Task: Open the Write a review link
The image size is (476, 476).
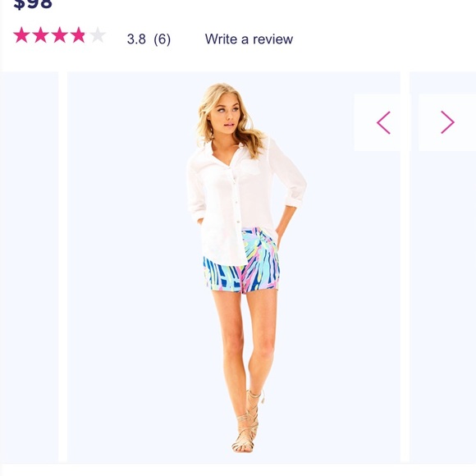Action: pyautogui.click(x=249, y=39)
